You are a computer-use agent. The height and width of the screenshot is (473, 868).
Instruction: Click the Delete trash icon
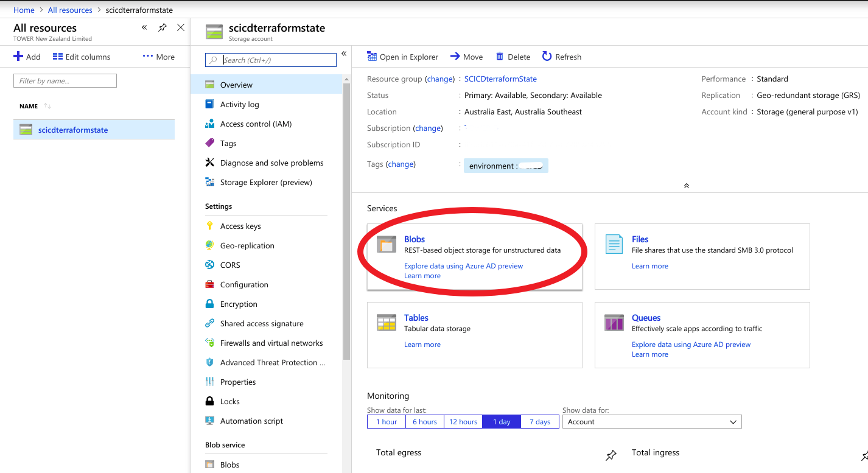pyautogui.click(x=500, y=57)
